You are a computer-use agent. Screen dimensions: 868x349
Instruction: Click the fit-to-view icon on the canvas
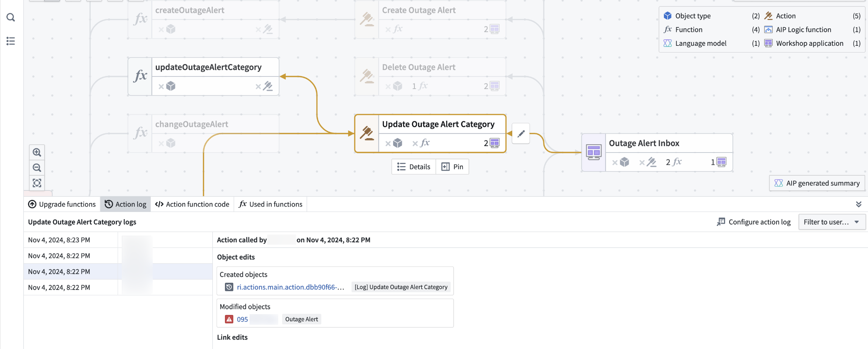[x=37, y=183]
